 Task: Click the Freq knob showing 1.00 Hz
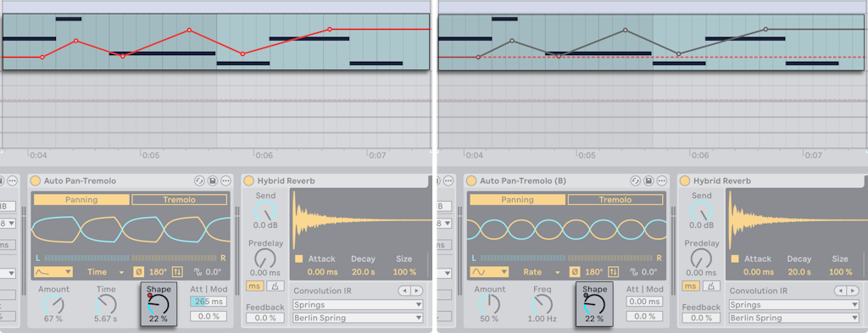tap(542, 304)
